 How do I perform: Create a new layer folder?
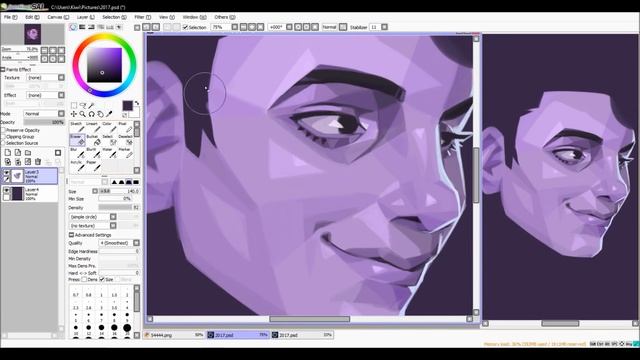point(28,153)
